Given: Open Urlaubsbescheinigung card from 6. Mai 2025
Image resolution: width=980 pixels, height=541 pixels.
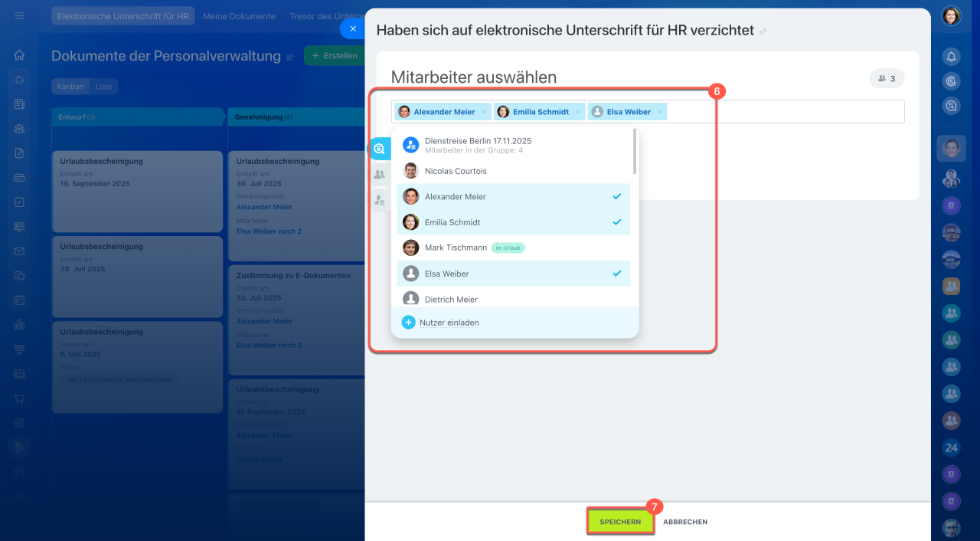Looking at the screenshot, I should point(138,366).
